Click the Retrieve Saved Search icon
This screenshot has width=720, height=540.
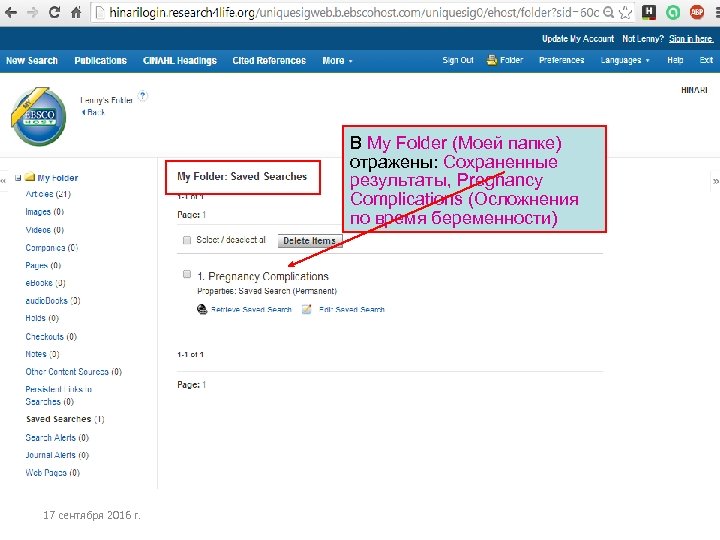point(202,309)
